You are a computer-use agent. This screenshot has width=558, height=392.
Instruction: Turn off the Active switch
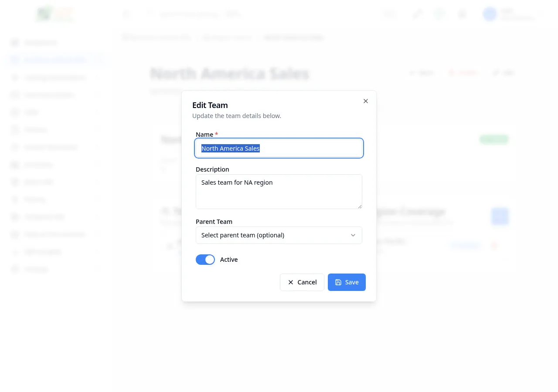coord(205,260)
